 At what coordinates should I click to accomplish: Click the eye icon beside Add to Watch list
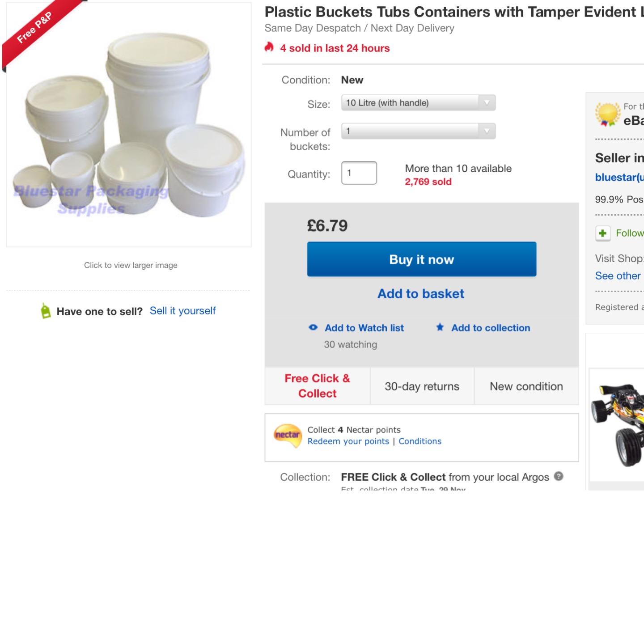pos(313,327)
